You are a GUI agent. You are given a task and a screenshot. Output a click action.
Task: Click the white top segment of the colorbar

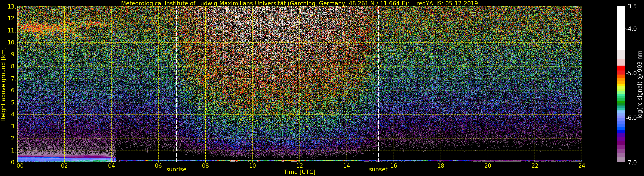(x=621, y=28)
